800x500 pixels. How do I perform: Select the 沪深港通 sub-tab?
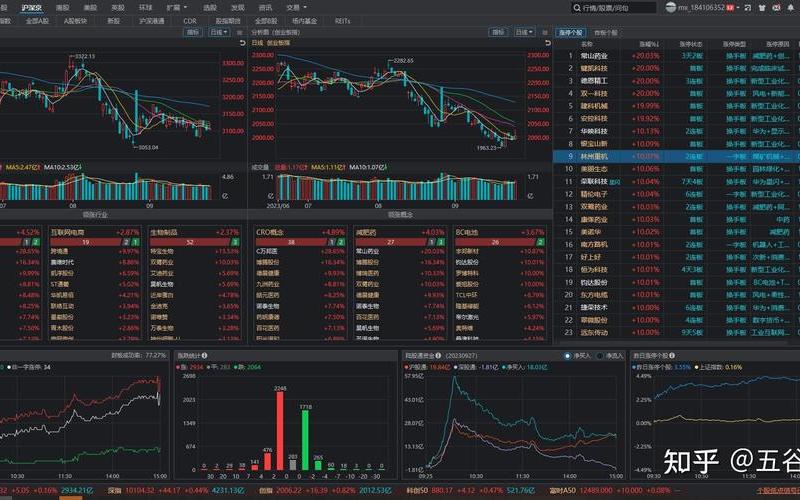coord(152,21)
